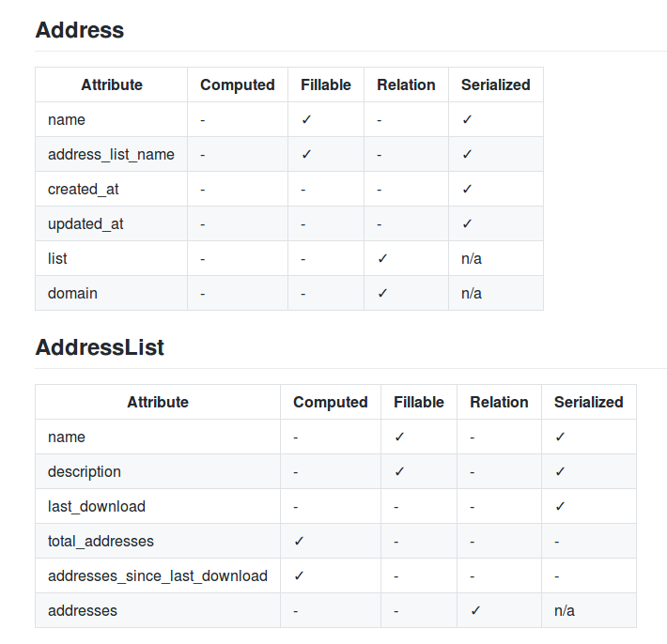Click Relation checkmark in the addresses row
Viewport: 667px width, 644px height.
coord(475,610)
